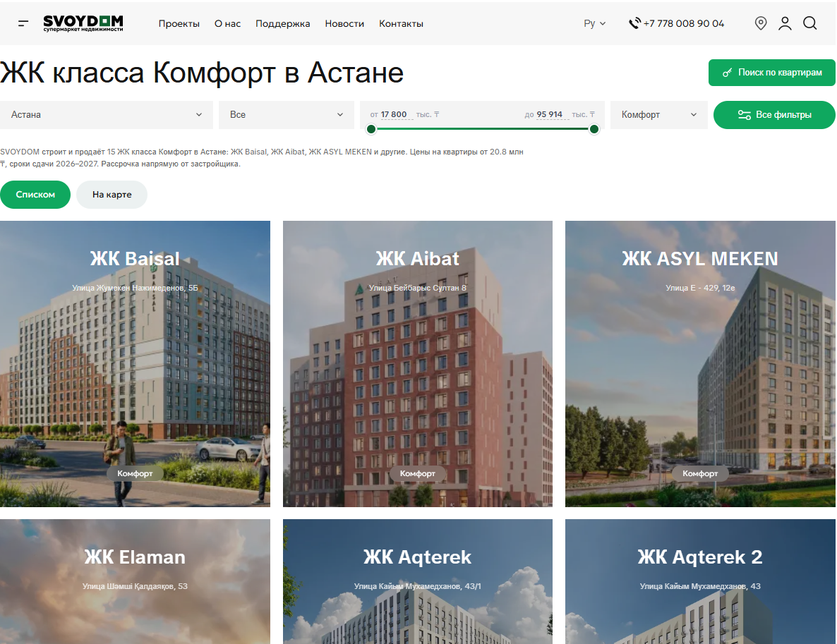837x644 pixels.
Task: Click the SVOYDOM logo
Action: click(83, 23)
